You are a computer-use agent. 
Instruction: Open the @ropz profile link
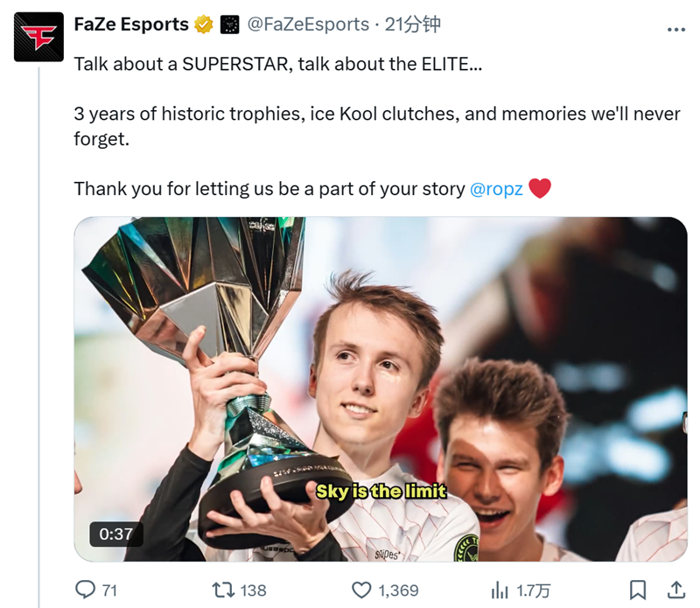(495, 187)
